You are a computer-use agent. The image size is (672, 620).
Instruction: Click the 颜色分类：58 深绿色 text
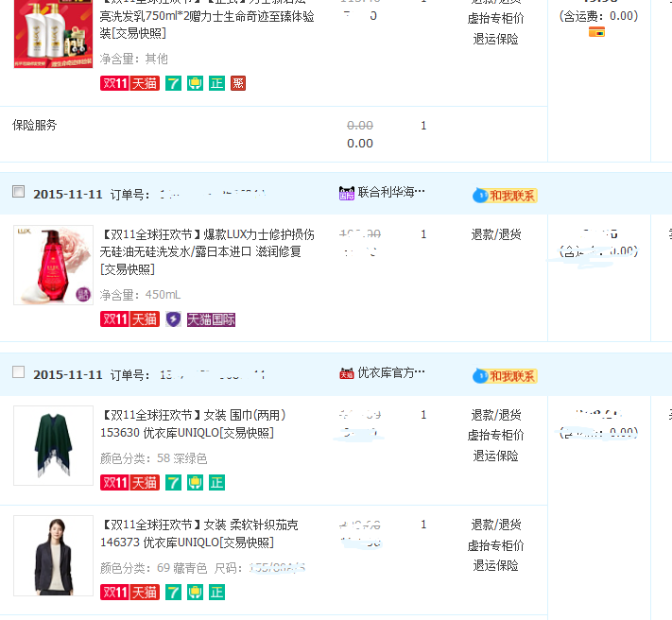pyautogui.click(x=153, y=458)
